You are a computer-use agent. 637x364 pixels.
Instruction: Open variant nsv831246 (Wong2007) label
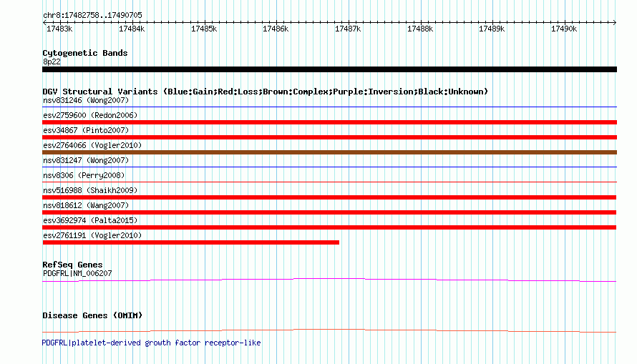[x=86, y=100]
